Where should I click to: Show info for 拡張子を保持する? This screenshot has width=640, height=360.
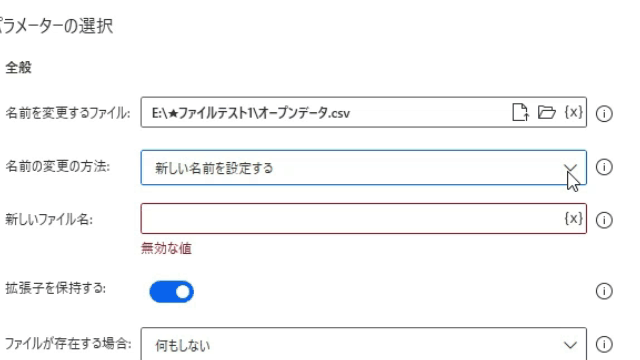[x=604, y=291]
